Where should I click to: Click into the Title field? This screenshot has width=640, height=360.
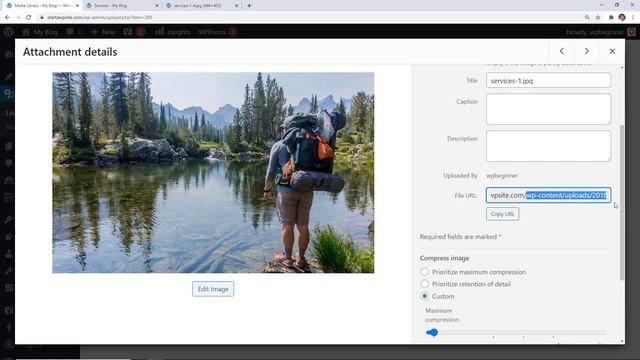click(x=548, y=80)
